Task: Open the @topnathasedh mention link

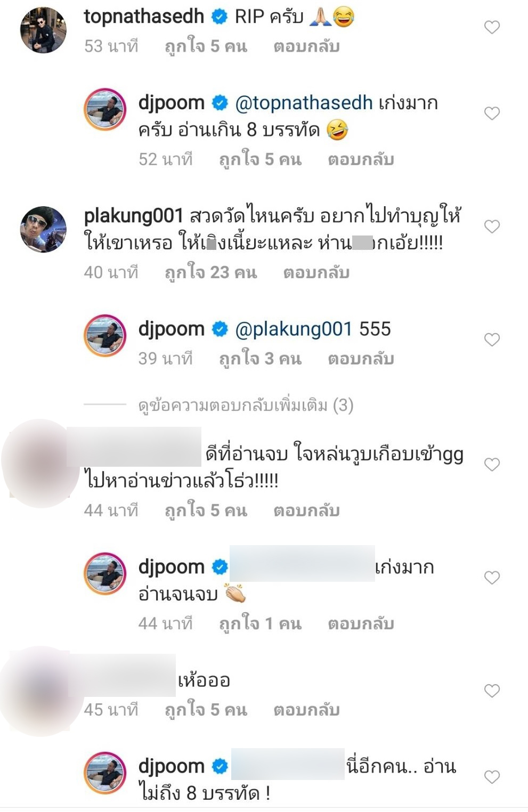Action: coord(304,103)
